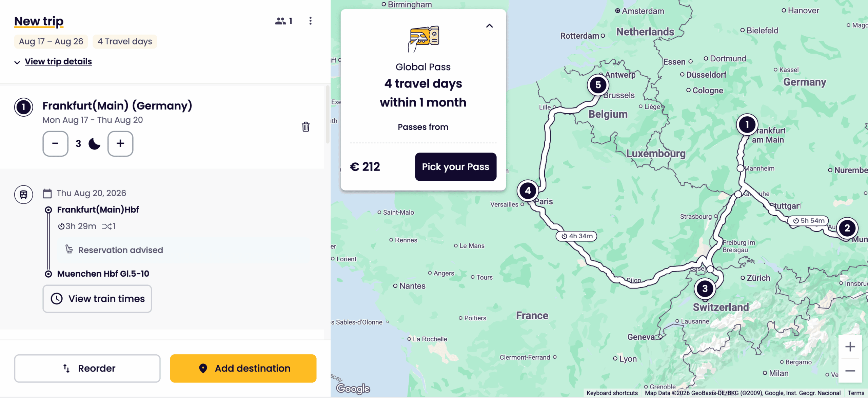Viewport: 868px width, 398px height.
Task: Select map marker 3 in Switzerland
Action: 705,289
